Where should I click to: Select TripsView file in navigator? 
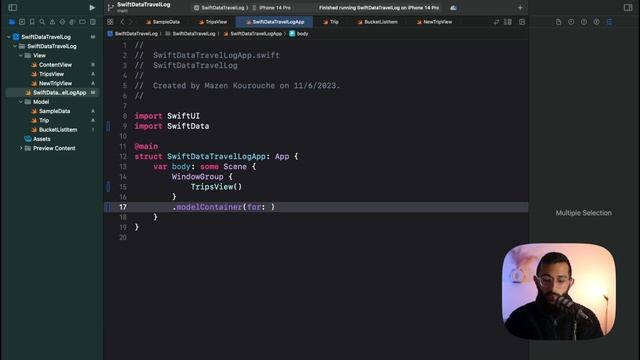[x=52, y=74]
